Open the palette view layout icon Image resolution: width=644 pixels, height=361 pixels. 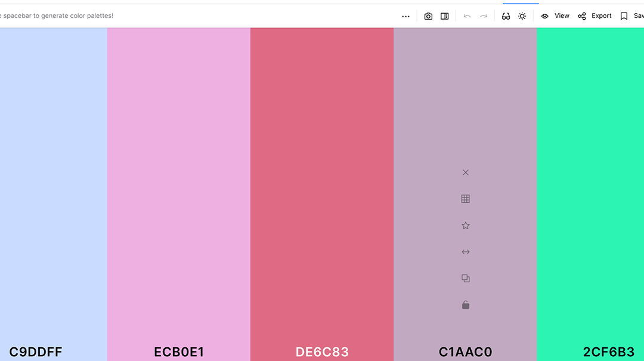click(x=445, y=16)
